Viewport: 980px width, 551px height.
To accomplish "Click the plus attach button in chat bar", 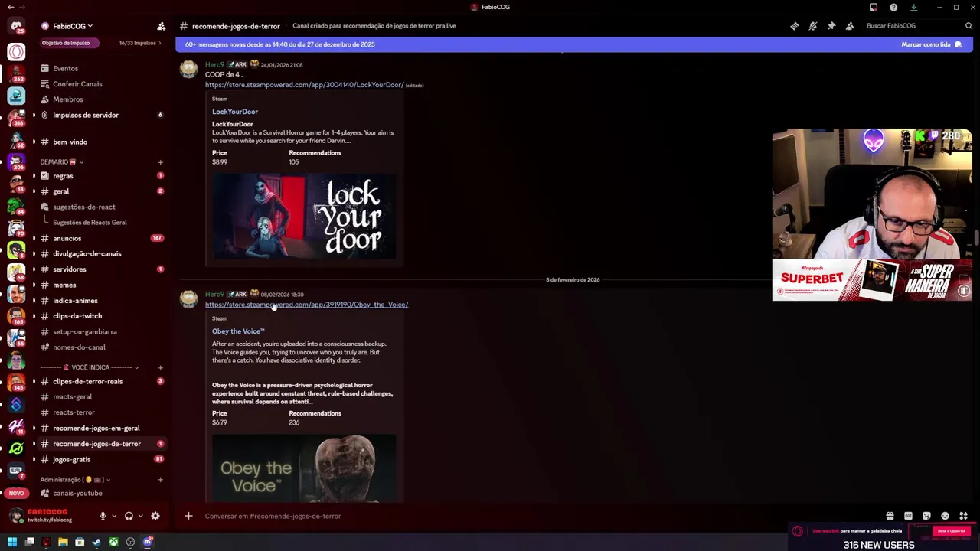I will point(188,516).
